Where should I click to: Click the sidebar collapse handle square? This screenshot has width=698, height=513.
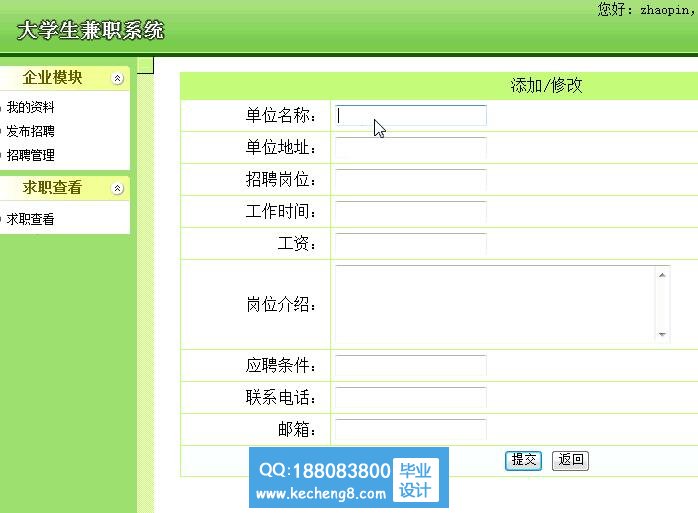[x=145, y=65]
